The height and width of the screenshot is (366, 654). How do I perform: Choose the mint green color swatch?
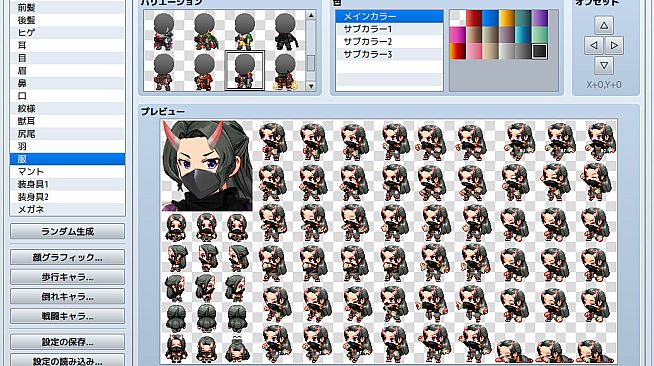(539, 35)
